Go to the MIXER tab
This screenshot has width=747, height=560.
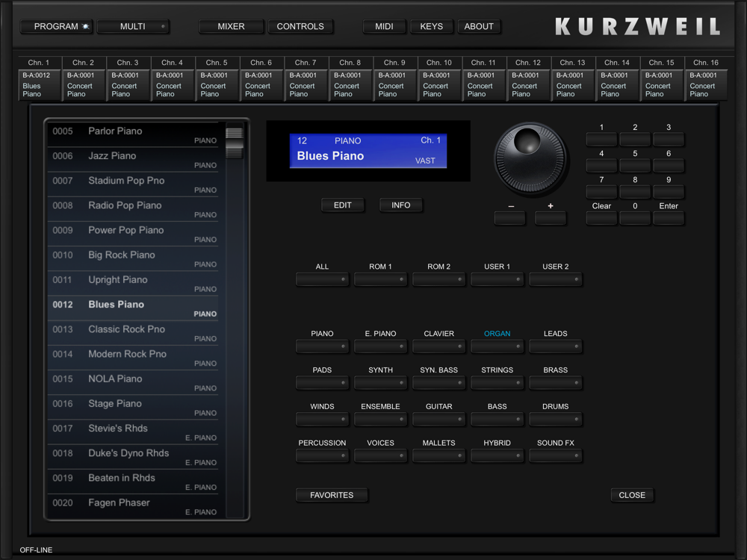coord(231,27)
